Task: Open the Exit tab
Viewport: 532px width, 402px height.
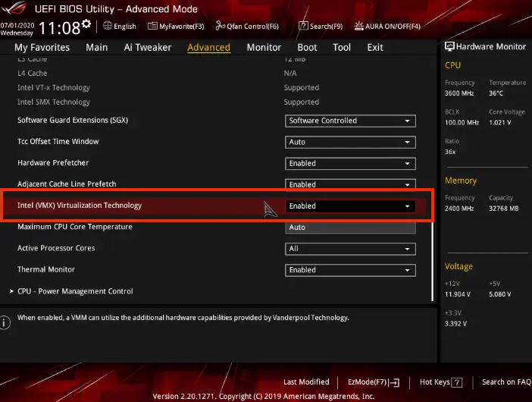Action: 375,48
